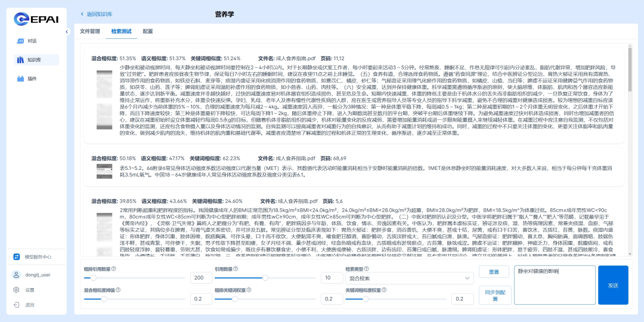Open 设置 settings hexagon icon

click(x=17, y=290)
